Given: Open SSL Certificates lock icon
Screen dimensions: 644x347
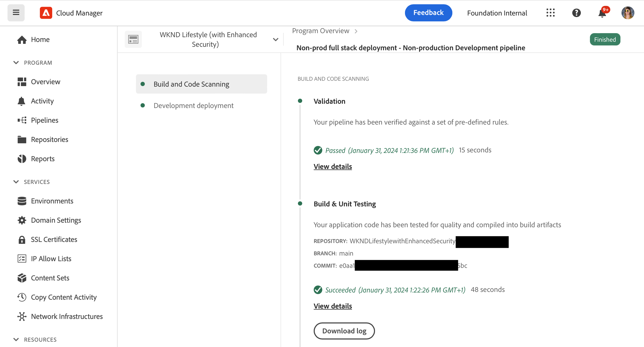Looking at the screenshot, I should (x=22, y=240).
